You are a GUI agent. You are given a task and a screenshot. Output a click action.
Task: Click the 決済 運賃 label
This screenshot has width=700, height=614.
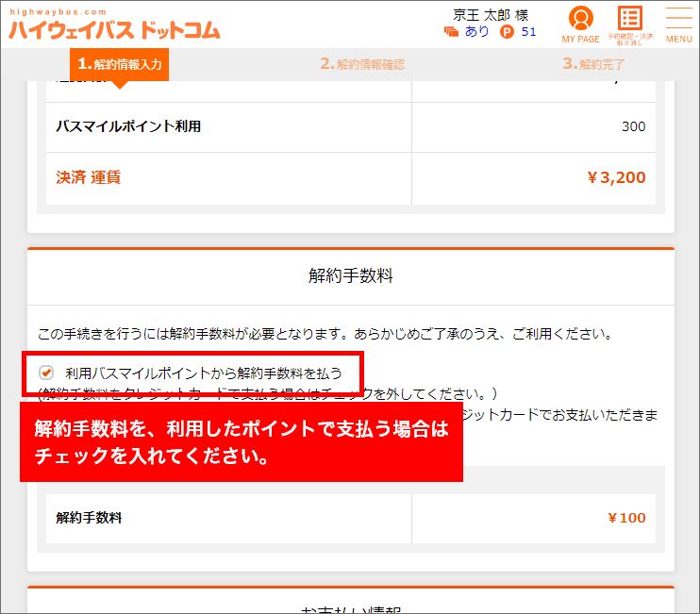(89, 177)
